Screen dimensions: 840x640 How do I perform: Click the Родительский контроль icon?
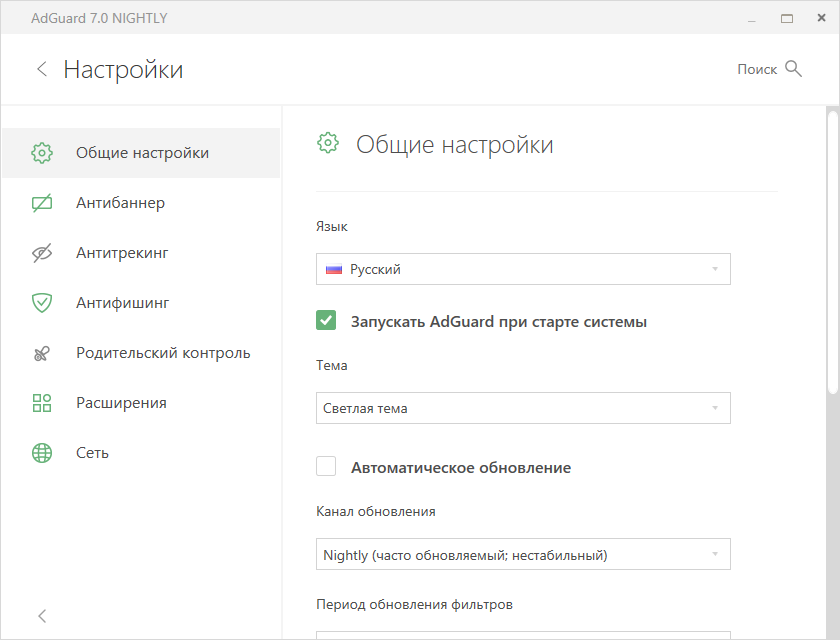point(42,353)
